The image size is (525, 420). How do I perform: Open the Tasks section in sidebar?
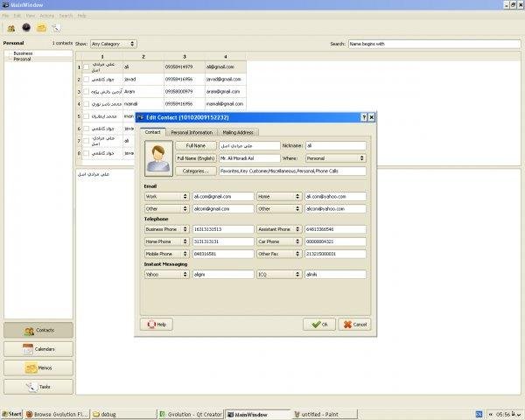[x=38, y=387]
